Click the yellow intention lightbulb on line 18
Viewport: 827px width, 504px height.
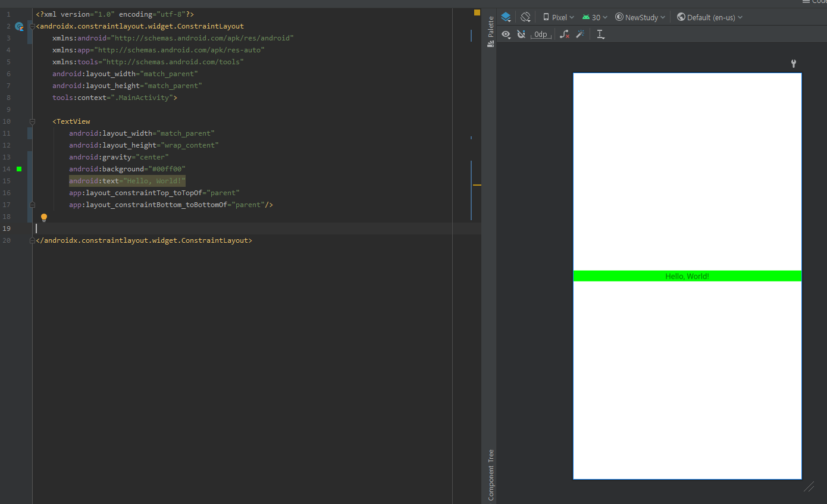[43, 217]
